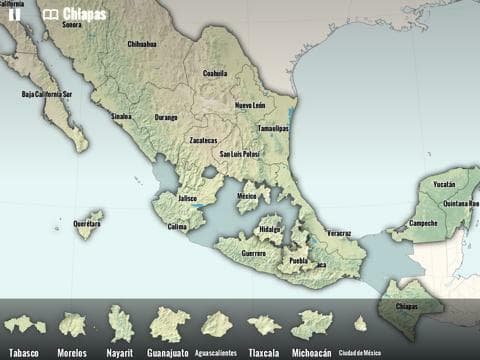Click the Durango label
The image size is (480, 360).
click(166, 117)
